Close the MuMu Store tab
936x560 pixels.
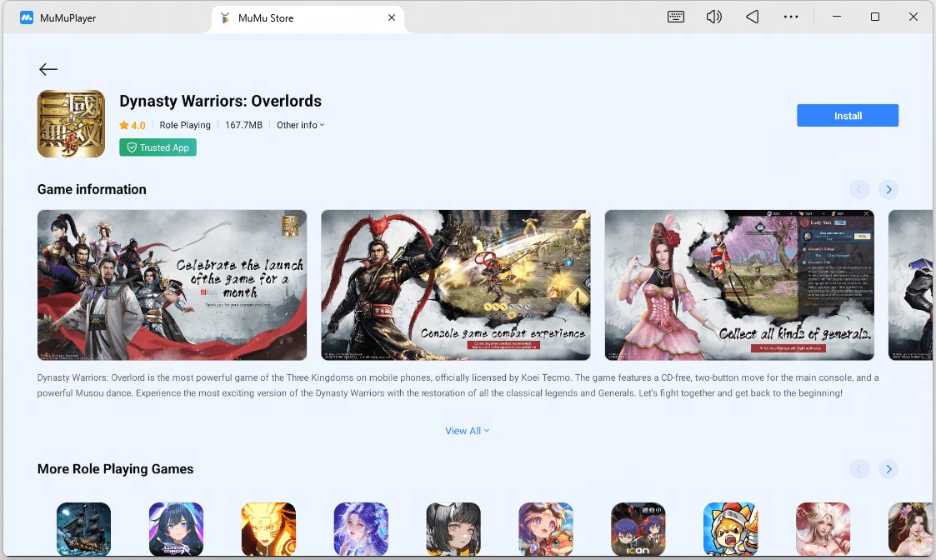[392, 17]
